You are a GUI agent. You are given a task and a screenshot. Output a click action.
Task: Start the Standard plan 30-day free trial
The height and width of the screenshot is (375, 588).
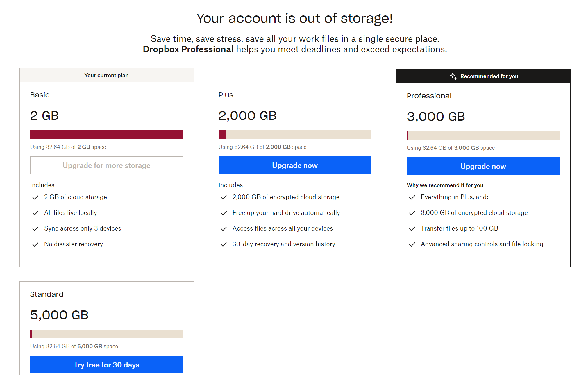click(x=106, y=365)
